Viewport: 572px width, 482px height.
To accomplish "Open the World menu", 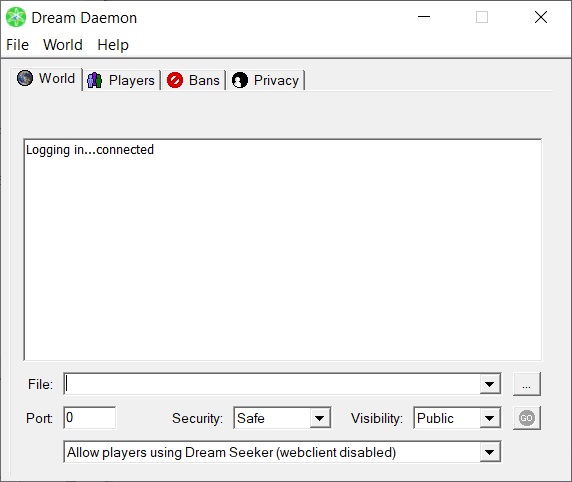I will coord(63,45).
